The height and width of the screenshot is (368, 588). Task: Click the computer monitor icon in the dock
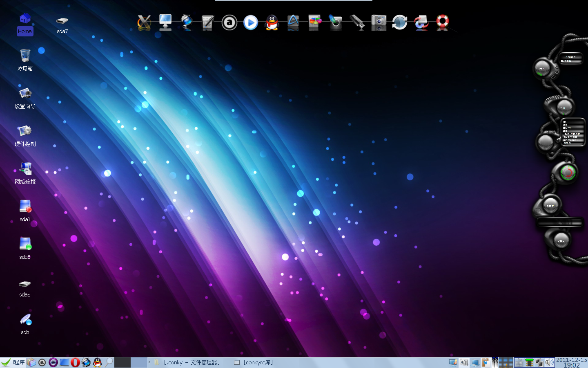click(x=165, y=22)
